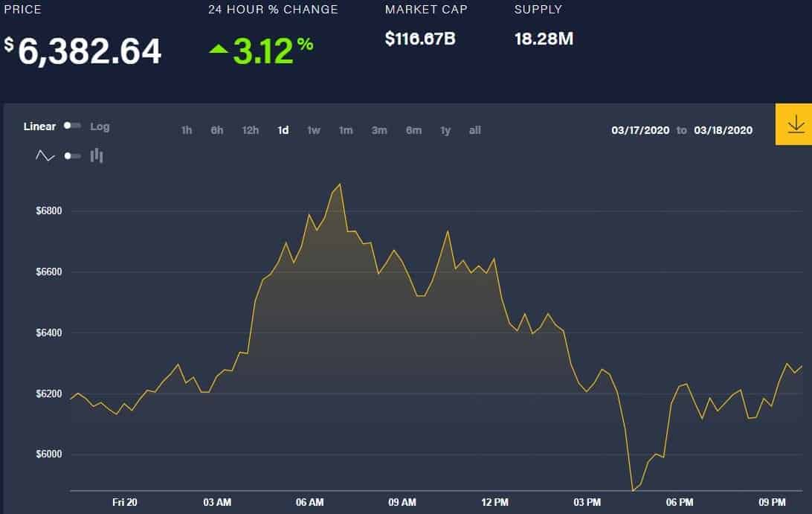The height and width of the screenshot is (514, 812).
Task: Click the yellow download chart icon
Action: pos(793,124)
